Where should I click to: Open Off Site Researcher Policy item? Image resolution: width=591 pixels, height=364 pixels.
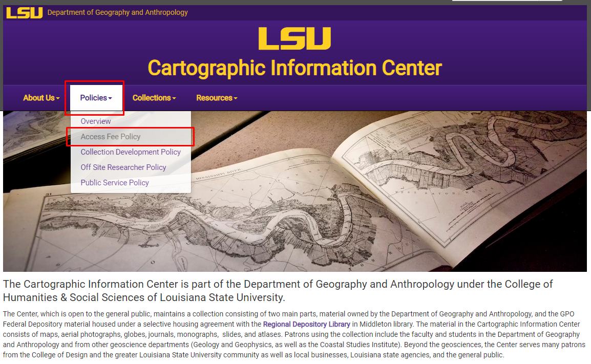pyautogui.click(x=131, y=167)
